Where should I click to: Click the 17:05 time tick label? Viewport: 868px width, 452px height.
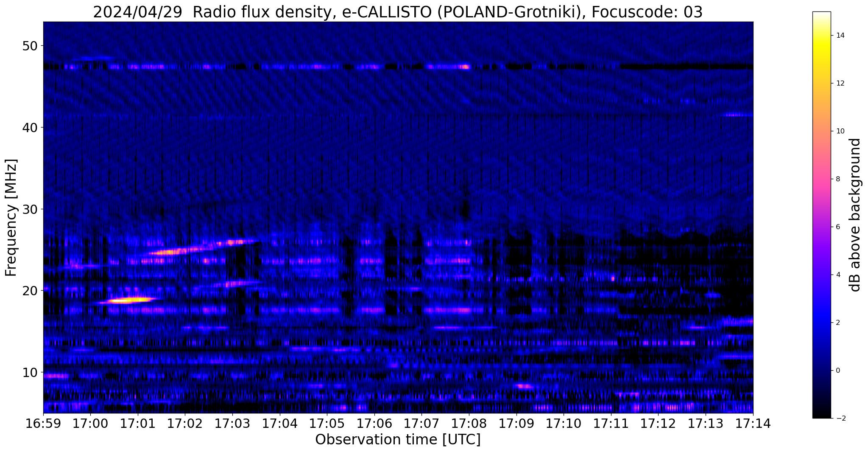pyautogui.click(x=327, y=423)
